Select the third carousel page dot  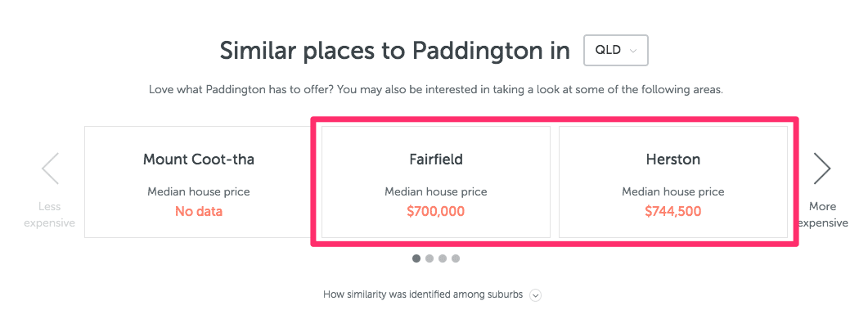coord(443,258)
